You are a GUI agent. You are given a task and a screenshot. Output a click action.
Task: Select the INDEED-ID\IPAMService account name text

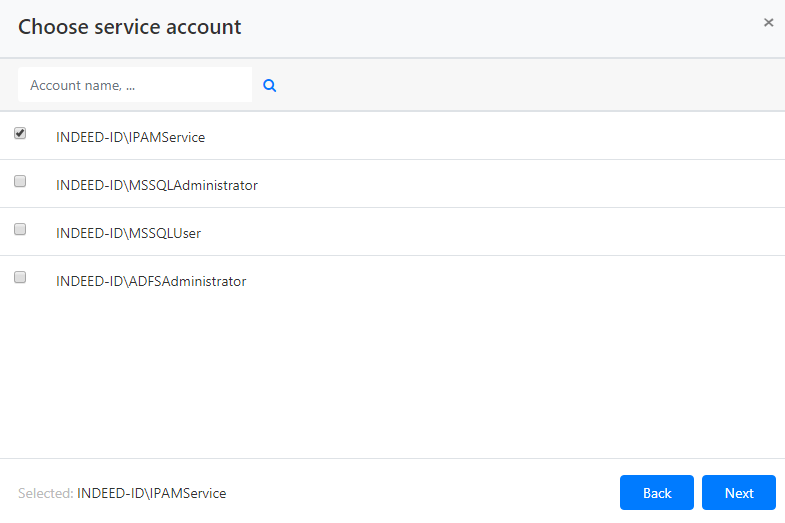pos(130,137)
